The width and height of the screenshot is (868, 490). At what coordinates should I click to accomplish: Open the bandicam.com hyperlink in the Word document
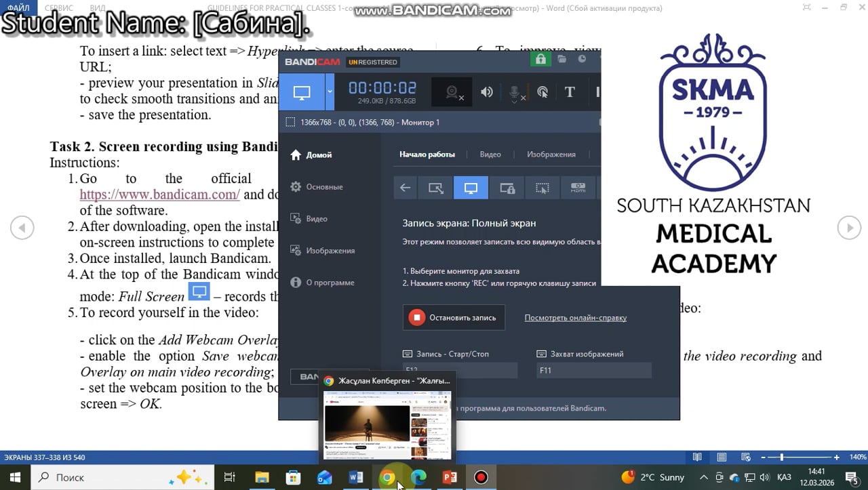[160, 195]
